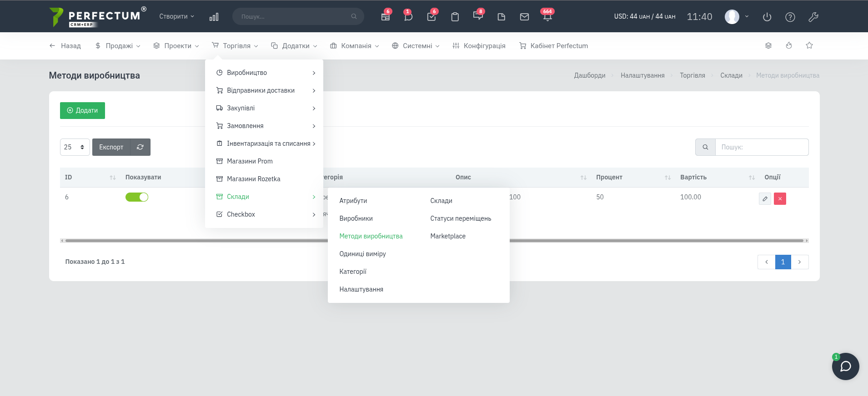This screenshot has height=396, width=868.
Task: Go to page 1 in pagination
Action: coord(783,262)
